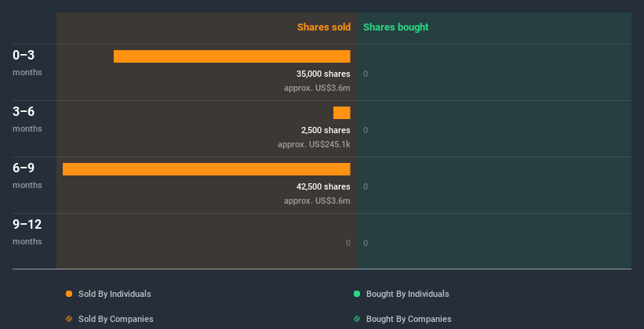Image resolution: width=644 pixels, height=329 pixels.
Task: Click the sold 0 in 9–12 months row
Action: point(347,243)
